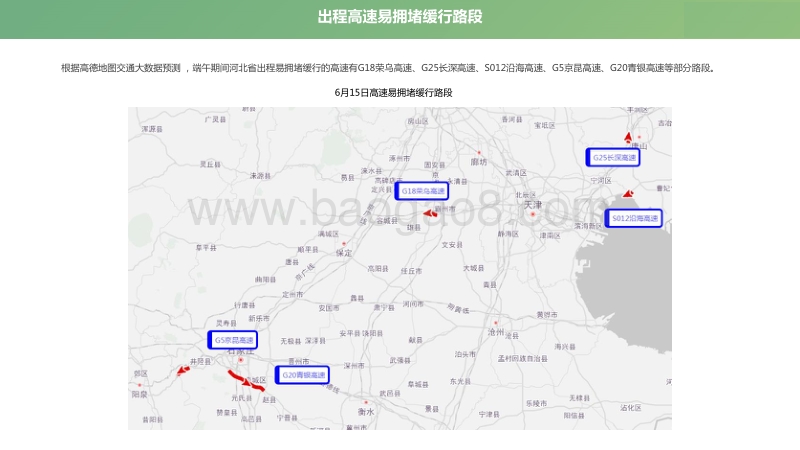This screenshot has height=450, width=800.
Task: Click the 宁津县 label on map
Action: tap(489, 414)
